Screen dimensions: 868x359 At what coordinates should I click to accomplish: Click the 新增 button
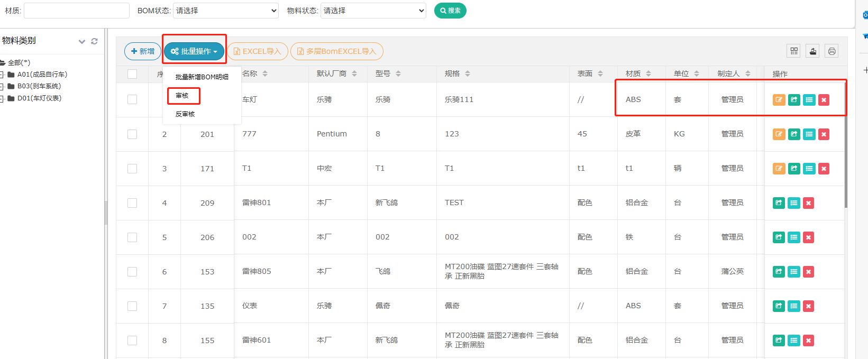click(x=143, y=51)
